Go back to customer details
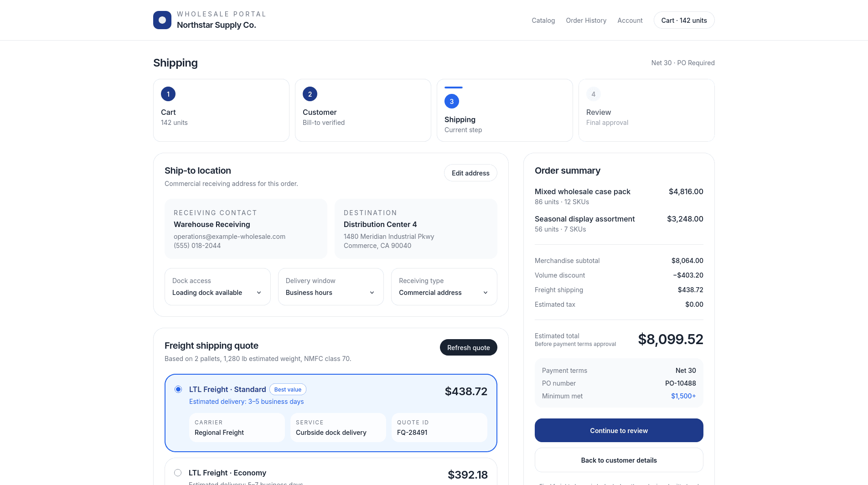868x485 pixels. [x=619, y=460]
